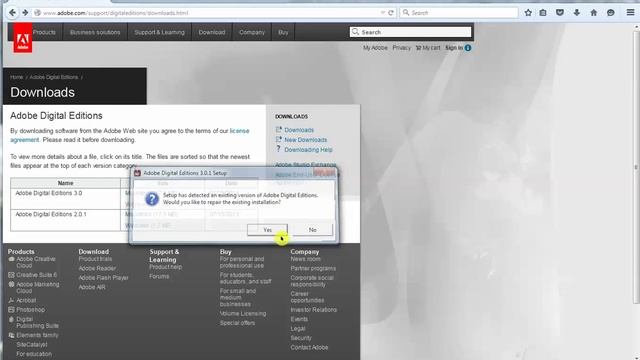Open Digital Publishing Suite footer link
This screenshot has height=360, width=640.
tap(37, 322)
